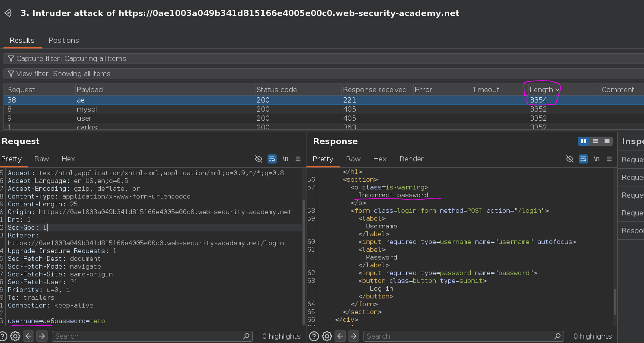Click previous match arrow under Response editor

tap(340, 336)
